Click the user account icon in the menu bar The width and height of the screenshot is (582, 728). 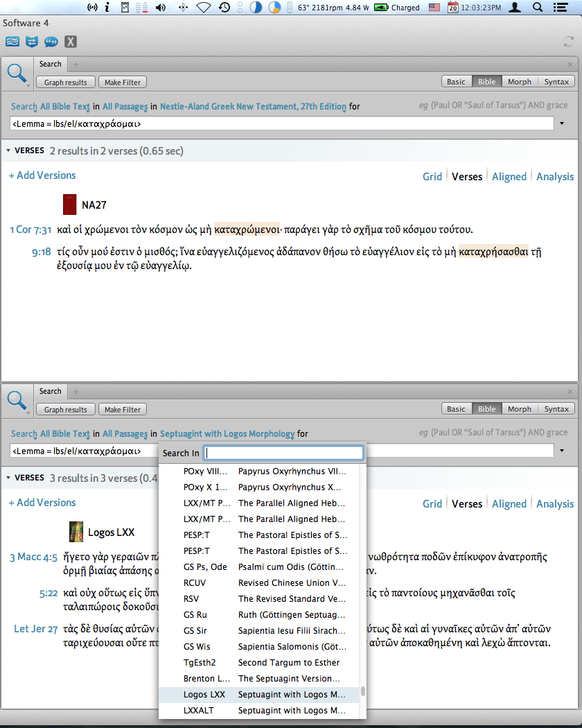click(514, 8)
